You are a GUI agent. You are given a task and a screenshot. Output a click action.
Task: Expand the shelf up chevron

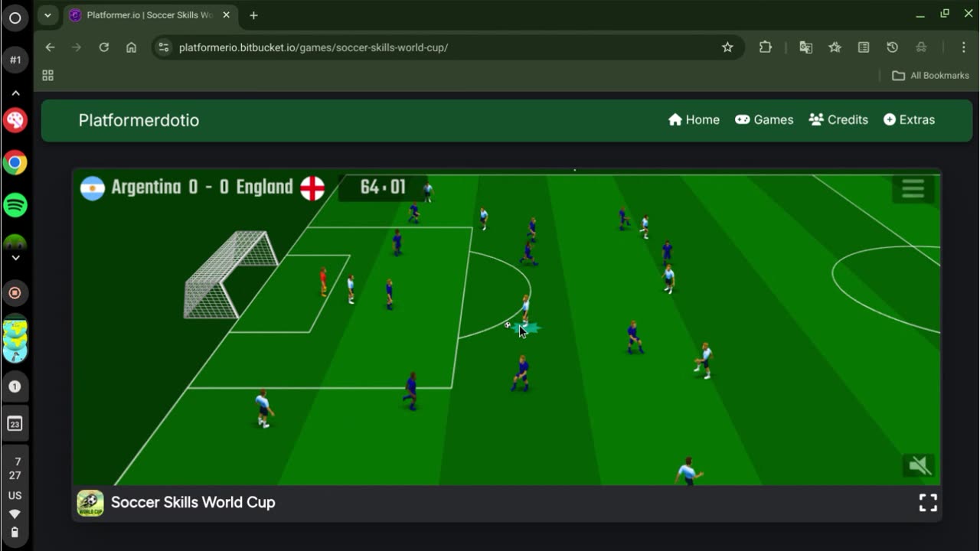click(15, 93)
